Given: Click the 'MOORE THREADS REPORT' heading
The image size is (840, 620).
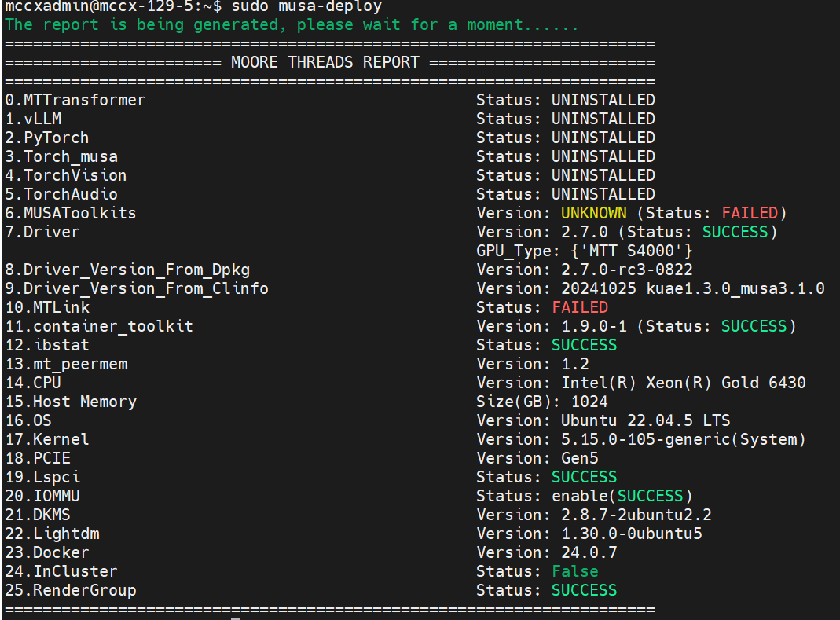Looking at the screenshot, I should [x=325, y=63].
